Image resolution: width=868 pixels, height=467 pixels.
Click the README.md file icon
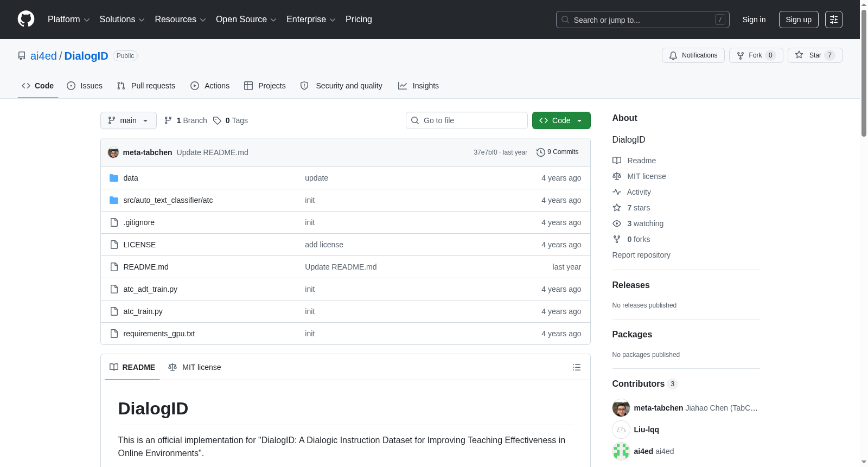coord(114,267)
